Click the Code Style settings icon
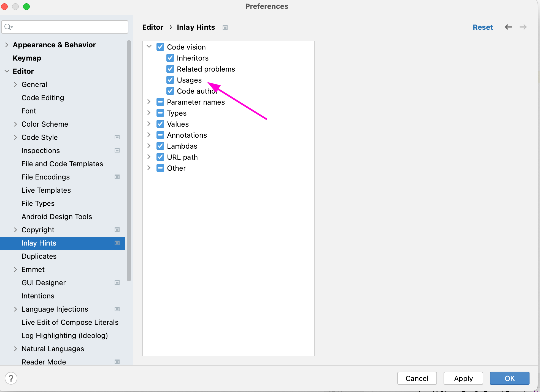The height and width of the screenshot is (392, 540). pyautogui.click(x=118, y=137)
